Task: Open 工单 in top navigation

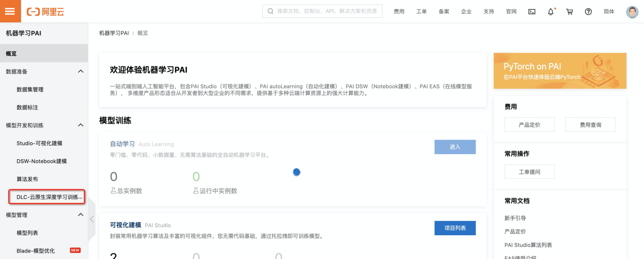Action: [x=421, y=12]
